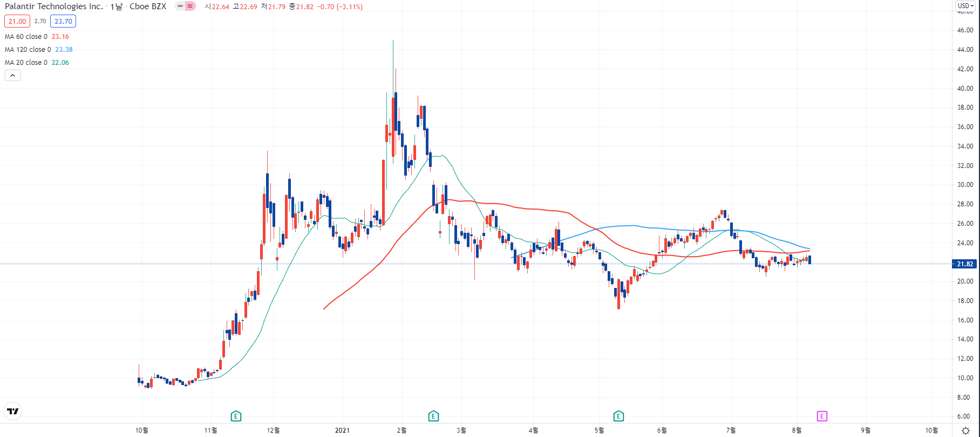Click the first earnings E marker in November
Screen dimensions: 980x437
[236, 416]
